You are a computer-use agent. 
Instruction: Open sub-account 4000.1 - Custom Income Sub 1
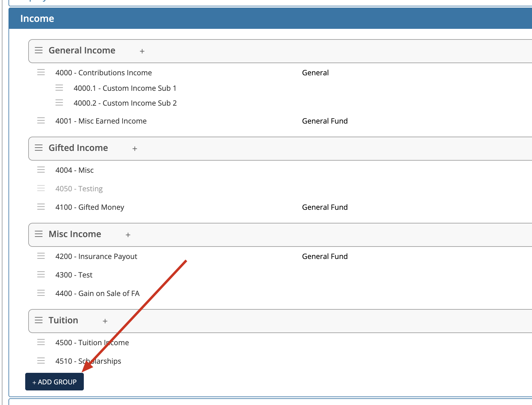tap(125, 88)
